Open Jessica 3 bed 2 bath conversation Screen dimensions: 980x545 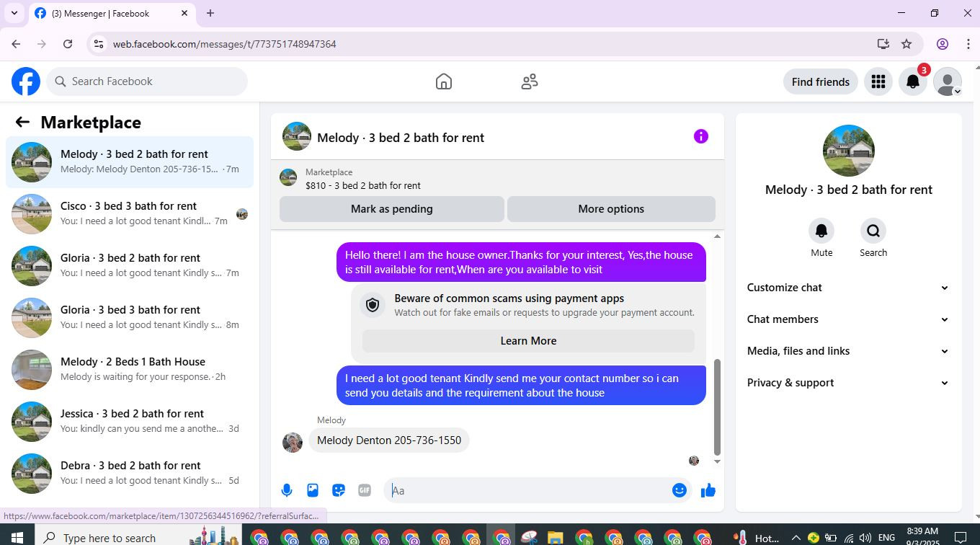130,421
